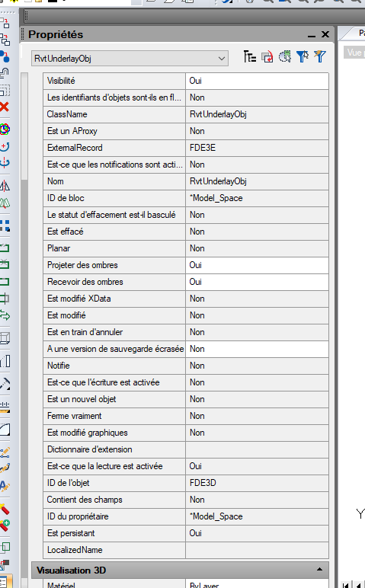The height and width of the screenshot is (588, 365).
Task: Click the highlighted properties panel toolbar button
Action: [5, 581]
